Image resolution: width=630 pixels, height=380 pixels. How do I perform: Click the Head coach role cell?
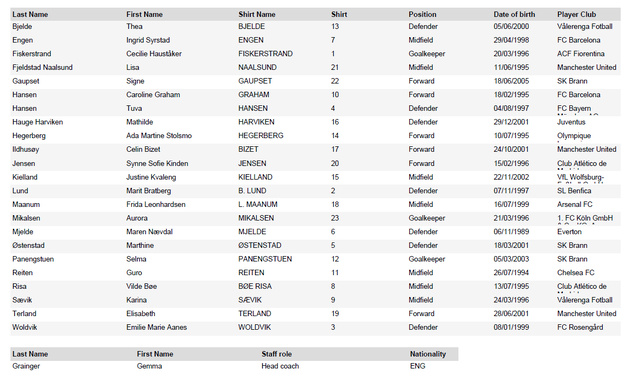click(280, 366)
